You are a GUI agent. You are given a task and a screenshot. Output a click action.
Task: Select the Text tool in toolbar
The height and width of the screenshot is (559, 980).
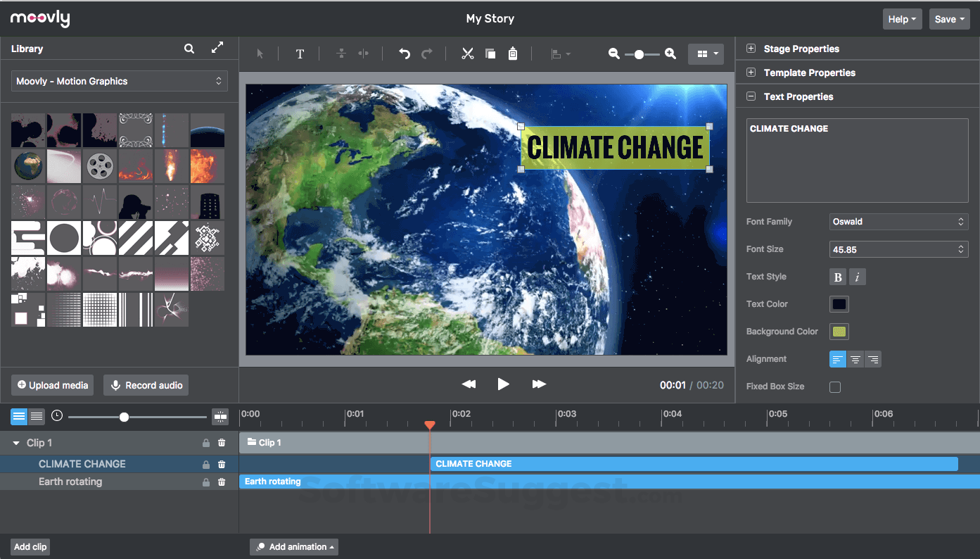[x=300, y=54]
